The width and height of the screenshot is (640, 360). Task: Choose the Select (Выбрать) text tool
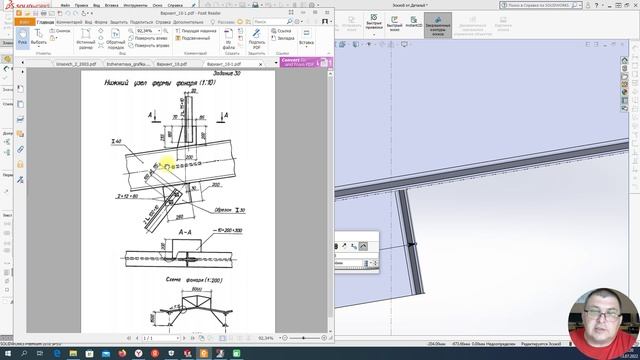[39, 38]
